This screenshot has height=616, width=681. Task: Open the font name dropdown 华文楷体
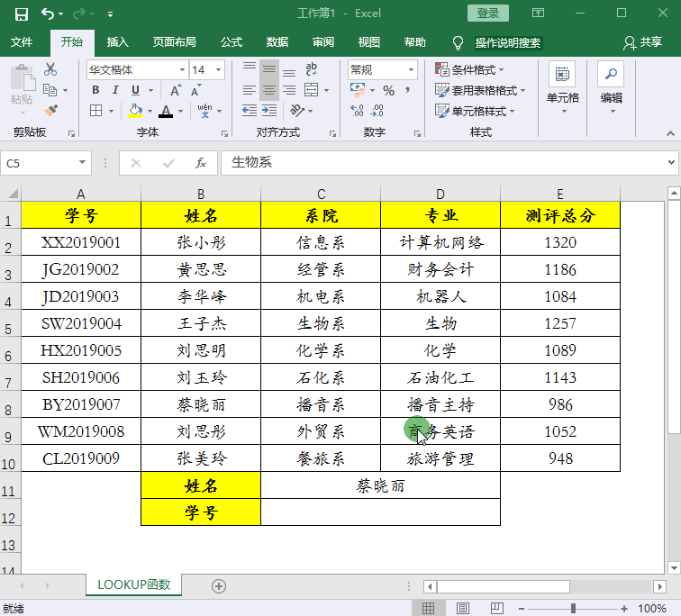pyautogui.click(x=182, y=70)
